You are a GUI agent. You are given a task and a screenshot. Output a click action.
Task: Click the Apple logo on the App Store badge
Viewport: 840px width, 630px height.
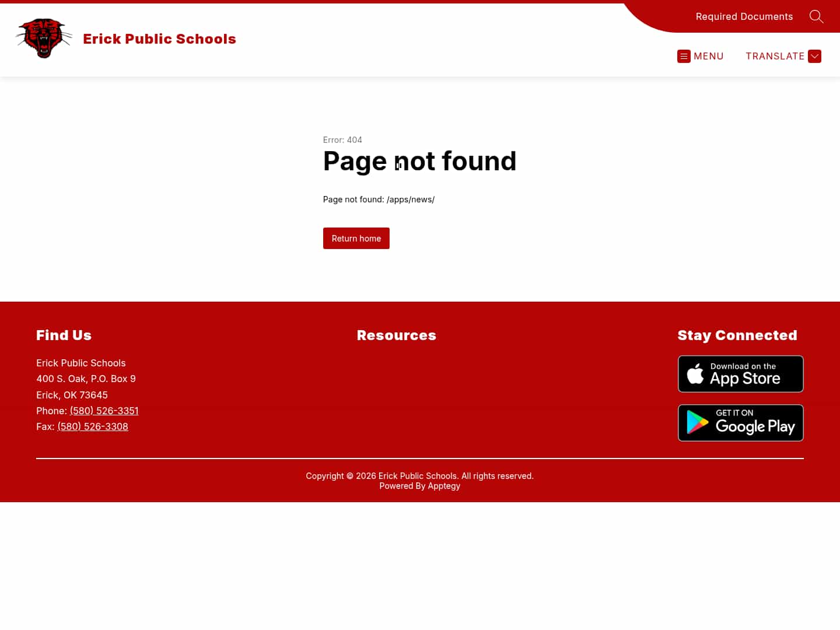coord(695,373)
